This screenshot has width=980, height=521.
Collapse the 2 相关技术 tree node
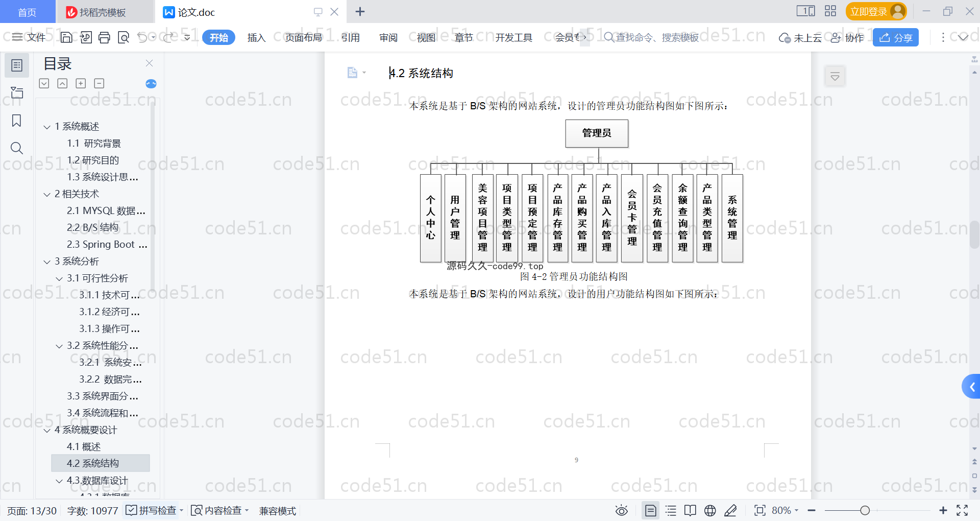click(47, 194)
